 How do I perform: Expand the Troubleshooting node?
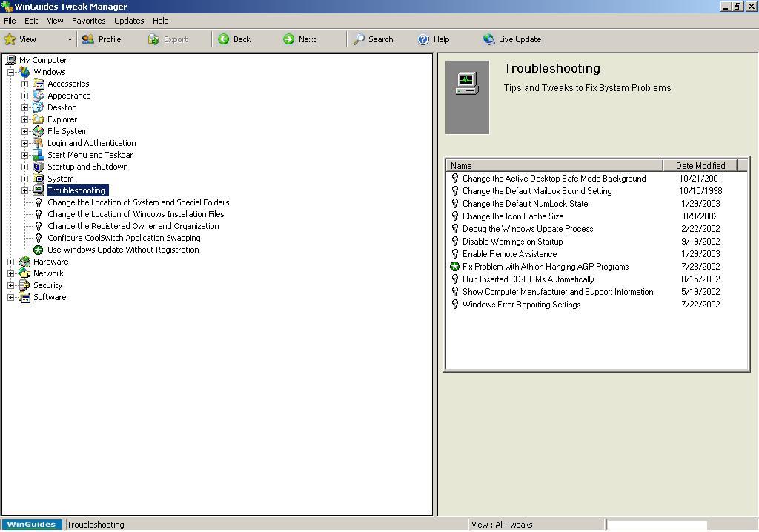pyautogui.click(x=24, y=190)
